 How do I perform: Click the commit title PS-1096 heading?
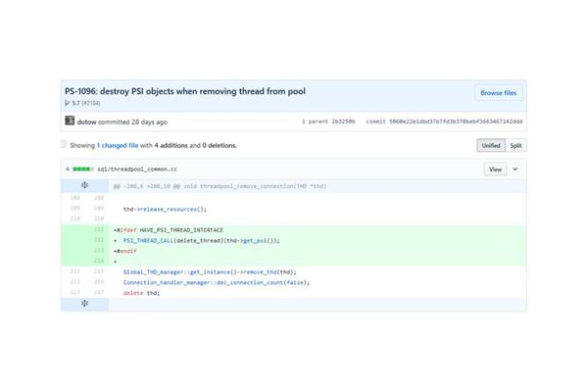click(x=185, y=91)
